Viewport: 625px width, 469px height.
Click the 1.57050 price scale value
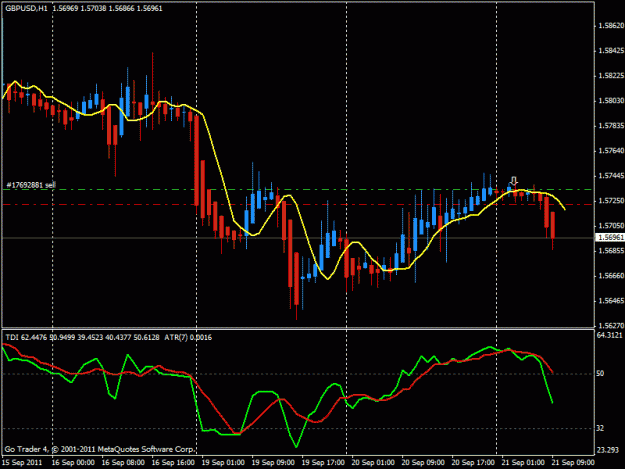coord(611,226)
